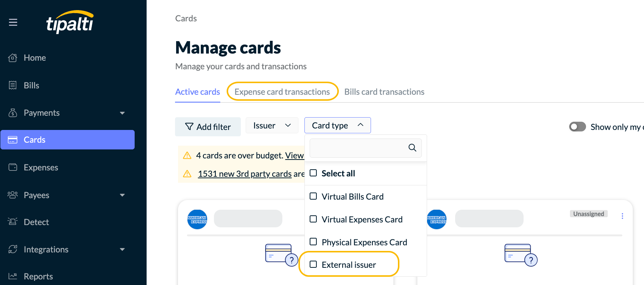This screenshot has width=644, height=285.
Task: Check the External issuer option
Action: pyautogui.click(x=313, y=264)
